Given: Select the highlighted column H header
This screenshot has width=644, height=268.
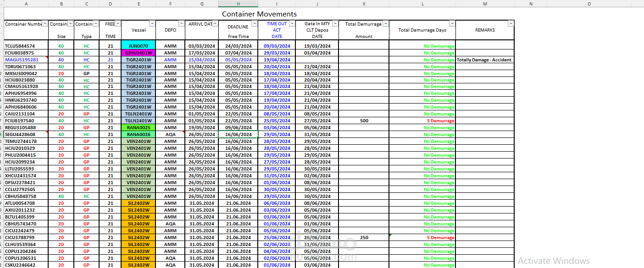Looking at the screenshot, I should (238, 4).
